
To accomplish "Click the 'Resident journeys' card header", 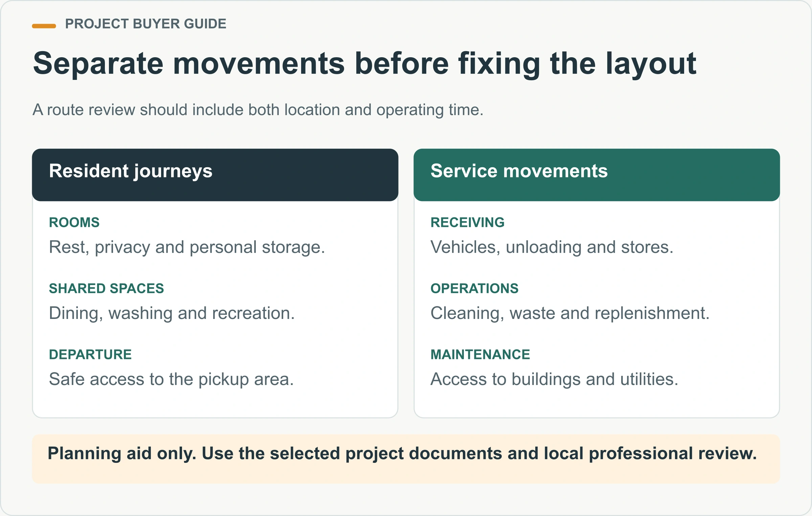I will point(215,175).
